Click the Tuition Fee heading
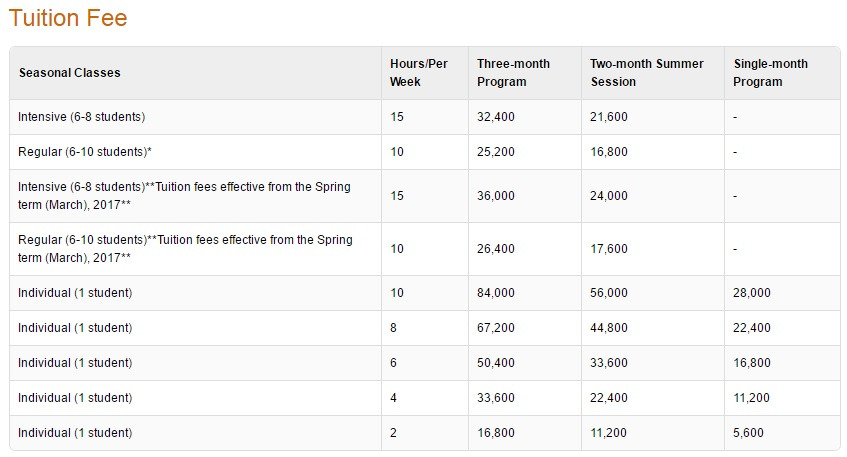This screenshot has height=457, width=847. click(x=68, y=18)
